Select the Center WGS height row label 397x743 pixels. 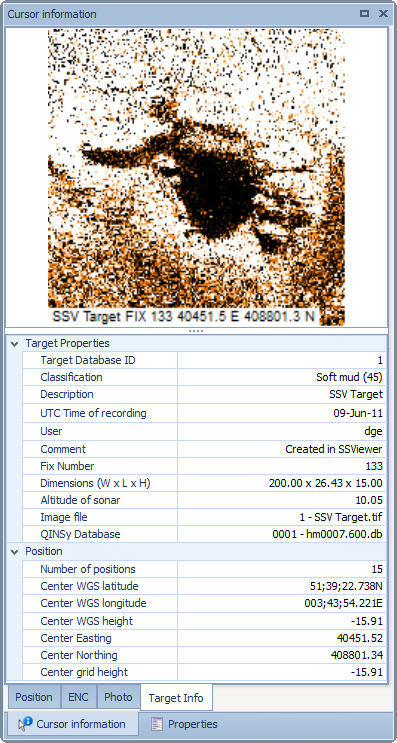86,621
